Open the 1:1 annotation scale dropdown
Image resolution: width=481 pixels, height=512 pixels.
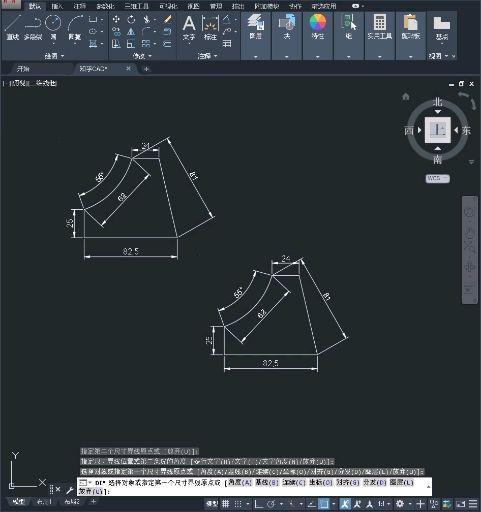tap(384, 504)
